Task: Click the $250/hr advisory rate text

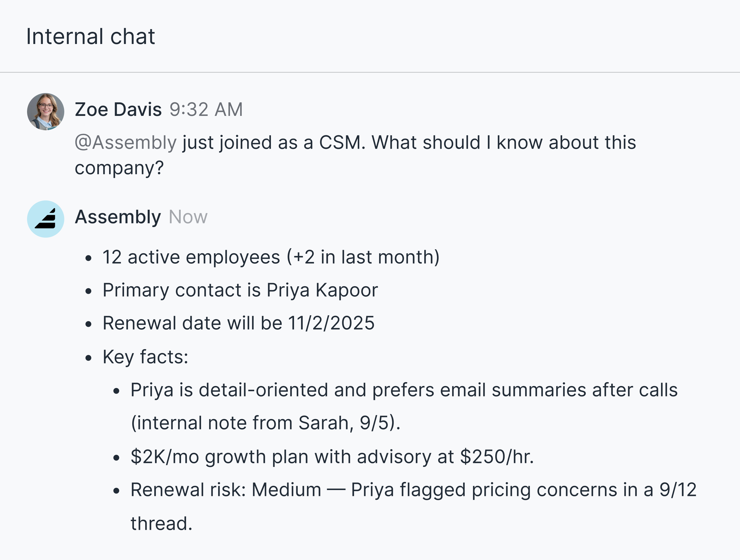Action: (496, 456)
